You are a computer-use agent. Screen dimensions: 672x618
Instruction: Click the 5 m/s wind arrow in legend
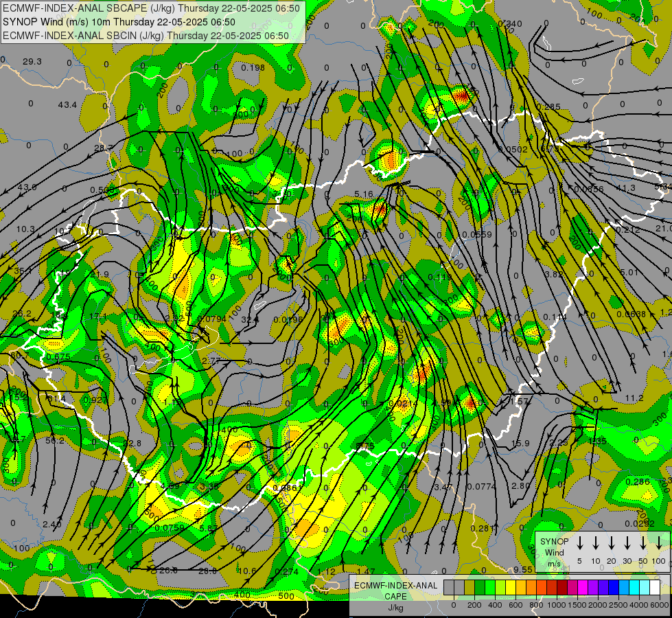coord(580,542)
